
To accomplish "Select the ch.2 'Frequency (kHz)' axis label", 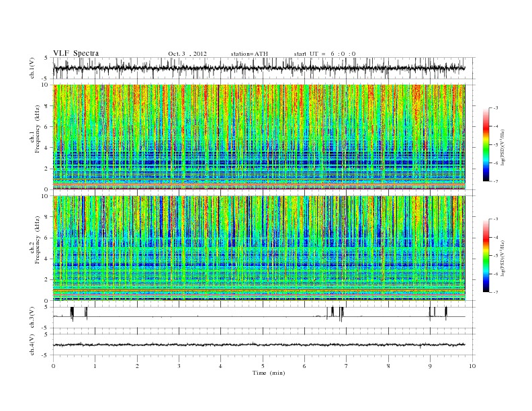I will click(x=37, y=240).
